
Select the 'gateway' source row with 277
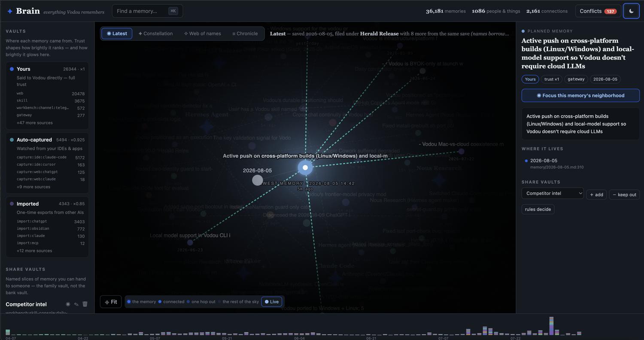coord(51,115)
